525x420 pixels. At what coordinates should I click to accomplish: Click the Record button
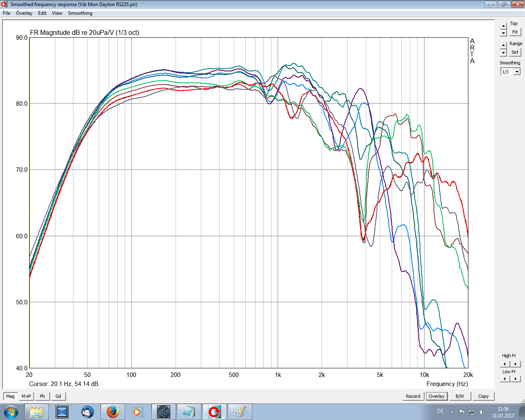coord(413,396)
